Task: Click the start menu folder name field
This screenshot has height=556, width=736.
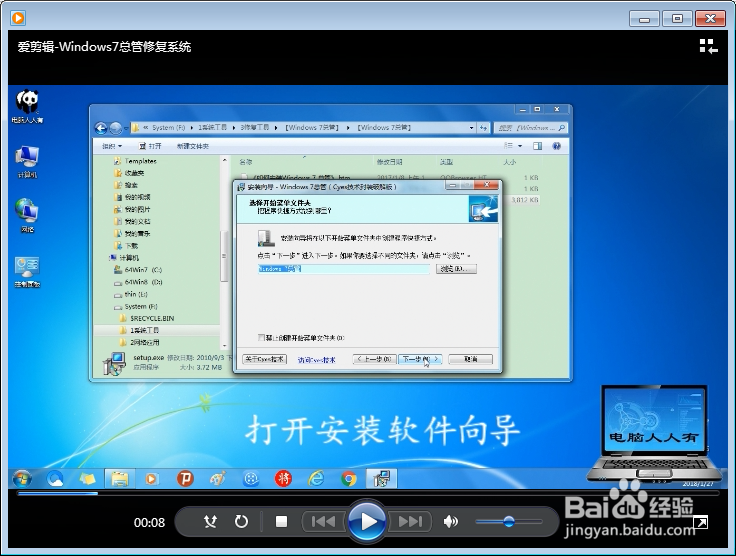Action: [344, 269]
